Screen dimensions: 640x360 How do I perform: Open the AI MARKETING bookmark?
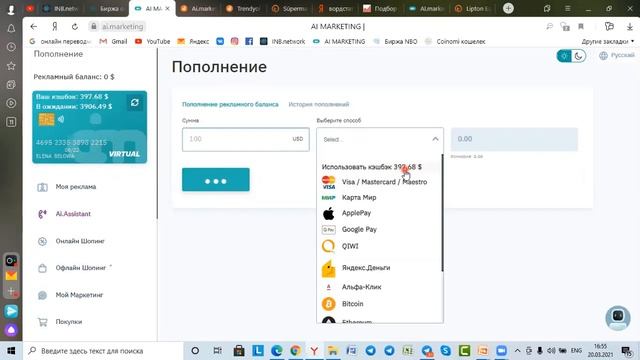pyautogui.click(x=339, y=41)
